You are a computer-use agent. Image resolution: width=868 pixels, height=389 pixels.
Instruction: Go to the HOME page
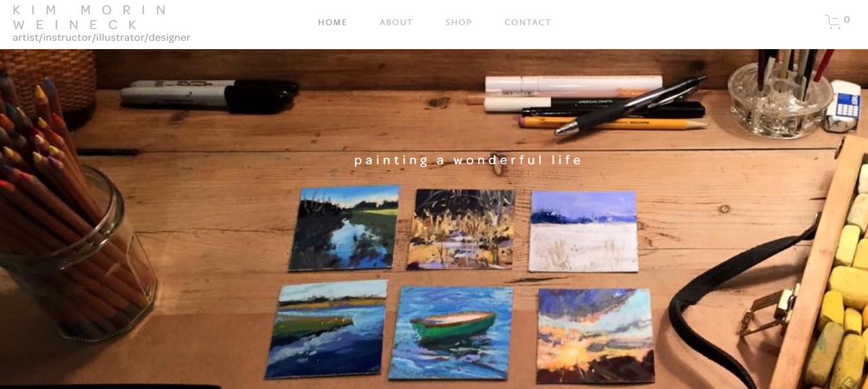332,23
